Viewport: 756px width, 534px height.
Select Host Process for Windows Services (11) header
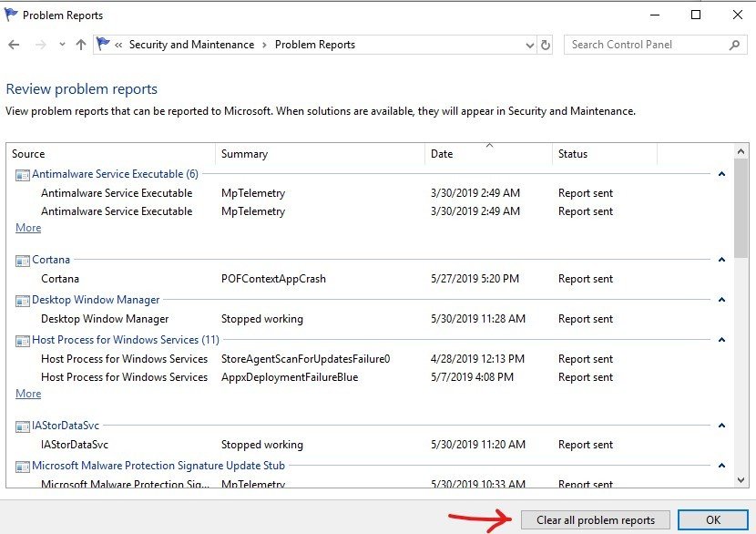click(126, 340)
